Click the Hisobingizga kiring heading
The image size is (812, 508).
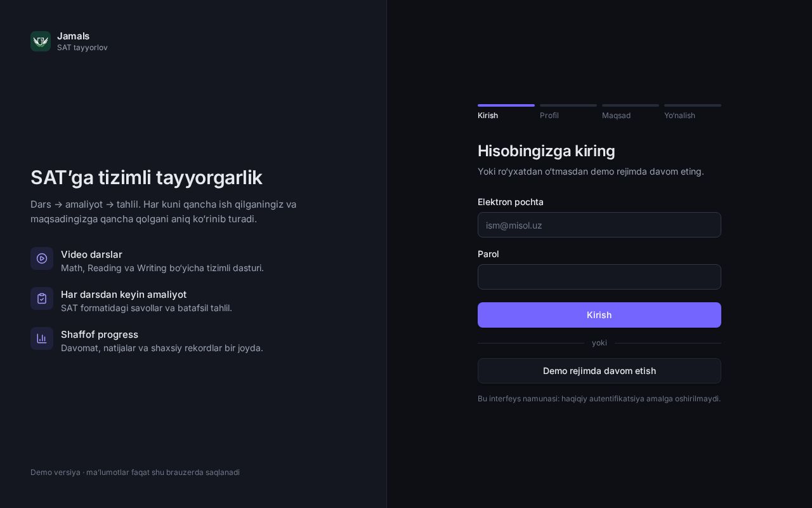pyautogui.click(x=546, y=151)
